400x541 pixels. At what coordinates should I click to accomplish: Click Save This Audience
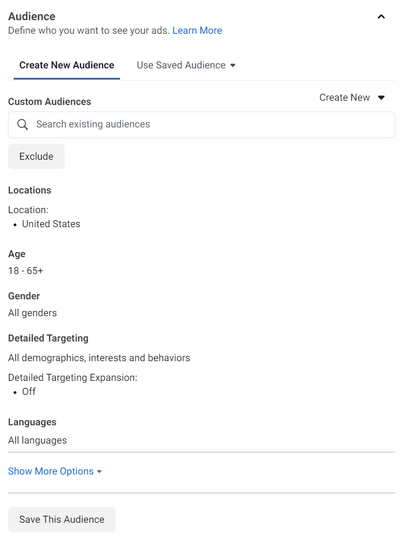point(62,519)
